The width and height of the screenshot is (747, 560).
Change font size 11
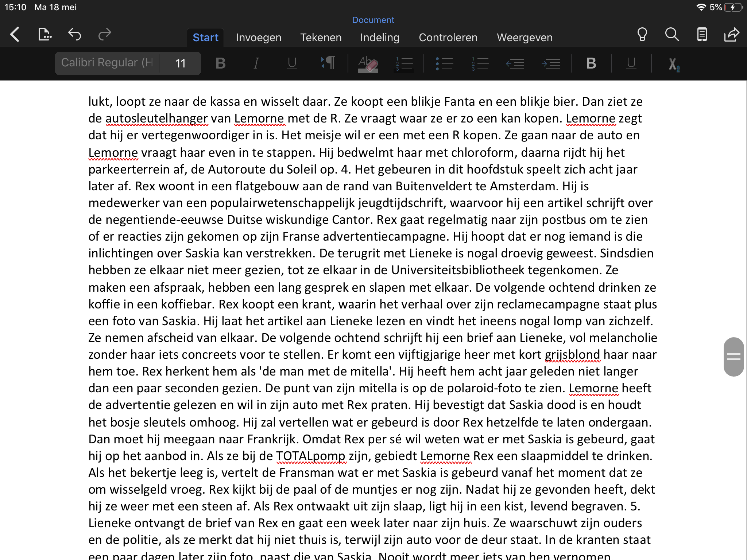pos(181,63)
